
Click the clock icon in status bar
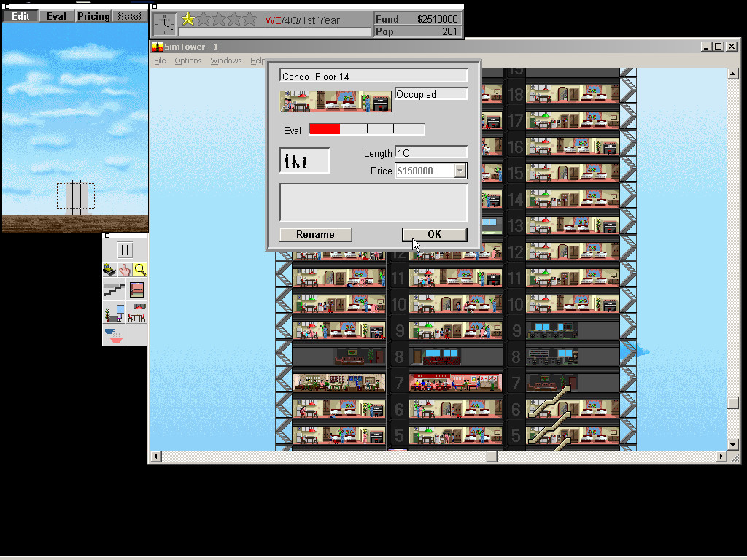click(165, 24)
